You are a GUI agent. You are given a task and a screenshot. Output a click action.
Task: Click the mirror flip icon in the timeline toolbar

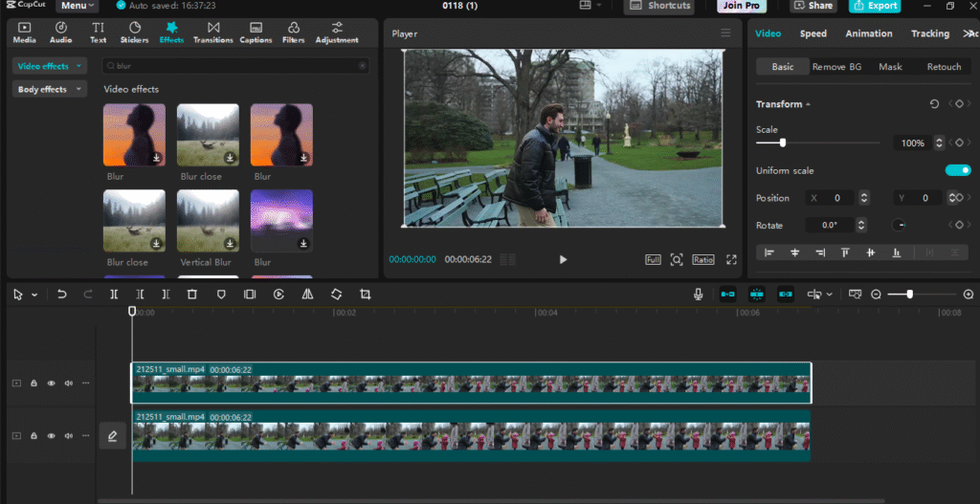[307, 295]
